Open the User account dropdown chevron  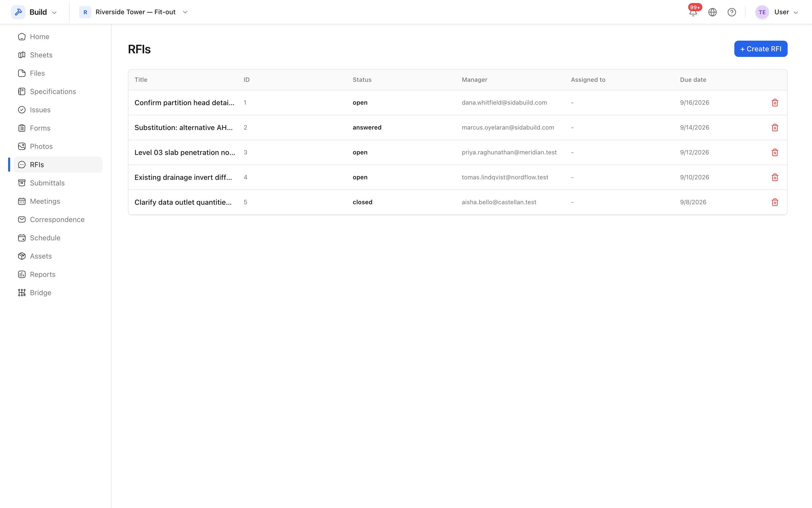(796, 13)
